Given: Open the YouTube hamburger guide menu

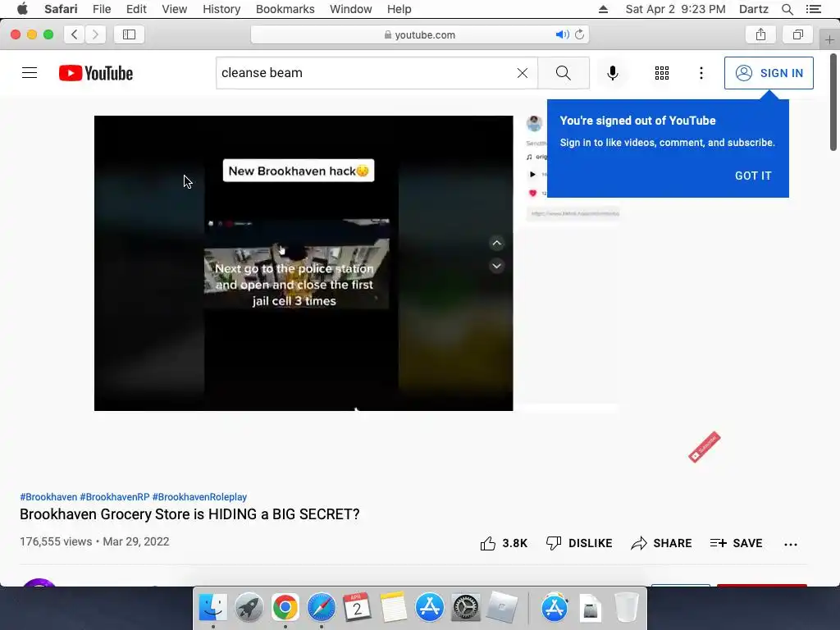Looking at the screenshot, I should pos(30,73).
